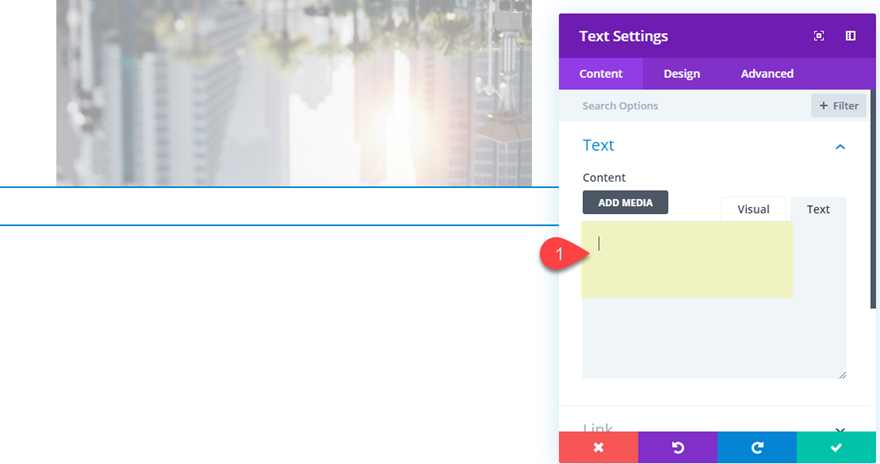Open the Design tab

pyautogui.click(x=681, y=73)
